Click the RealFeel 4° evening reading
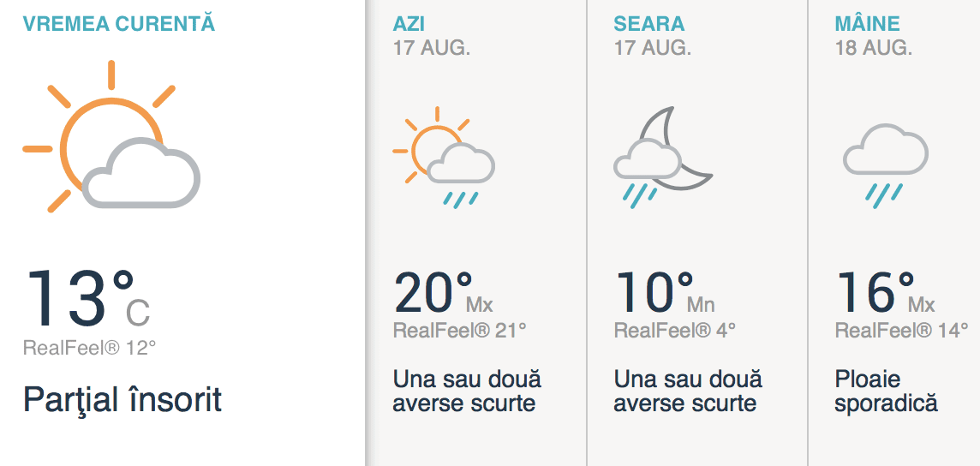980x466 pixels. (x=675, y=330)
